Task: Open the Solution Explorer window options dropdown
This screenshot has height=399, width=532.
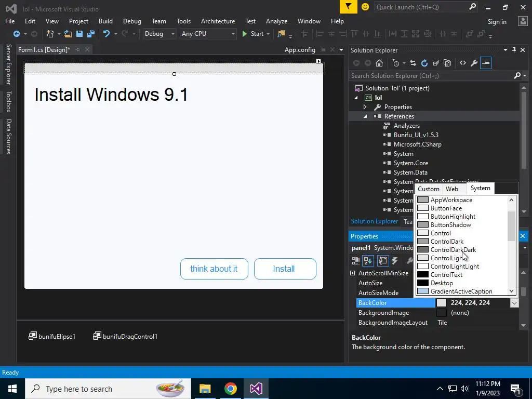Action: click(506, 50)
